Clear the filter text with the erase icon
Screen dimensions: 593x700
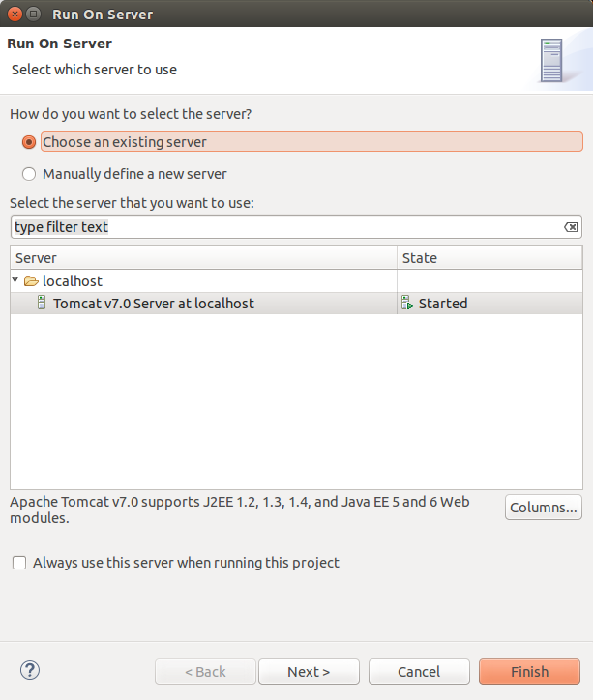571,227
